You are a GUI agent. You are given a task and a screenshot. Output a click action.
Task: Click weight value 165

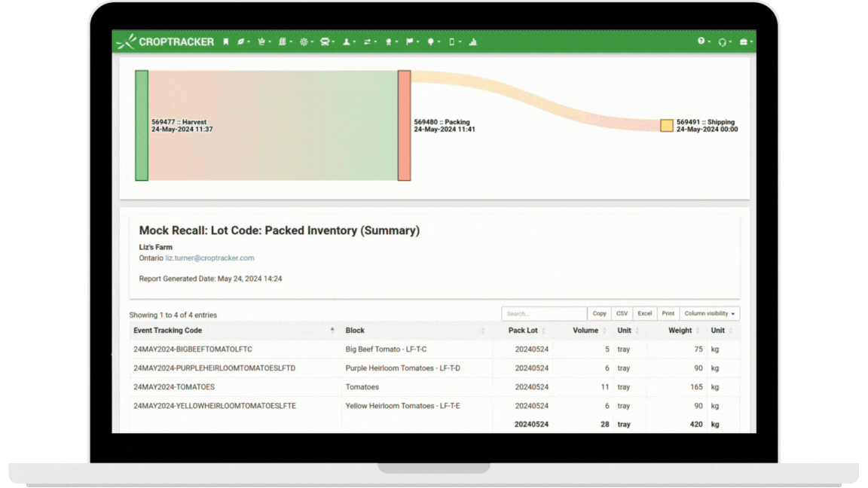tap(696, 387)
